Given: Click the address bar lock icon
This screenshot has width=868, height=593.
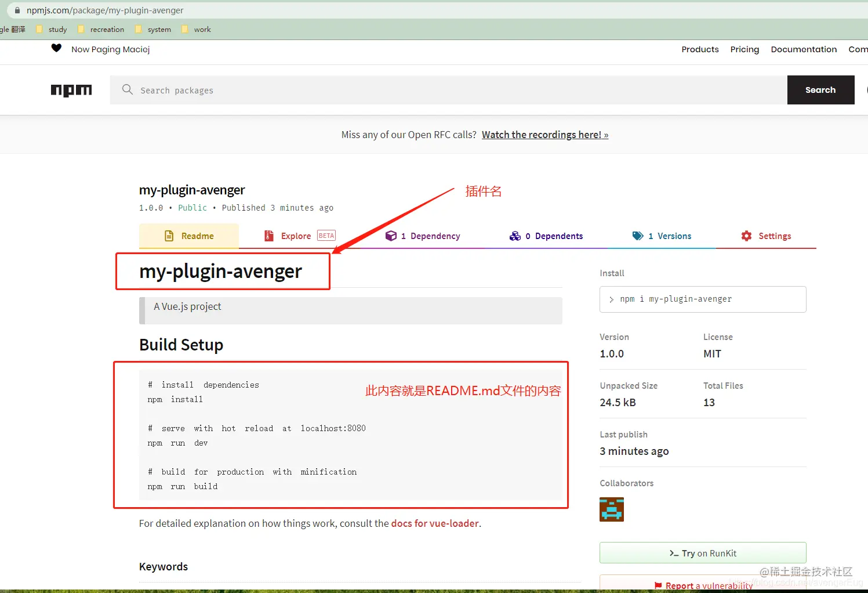Looking at the screenshot, I should click(17, 10).
